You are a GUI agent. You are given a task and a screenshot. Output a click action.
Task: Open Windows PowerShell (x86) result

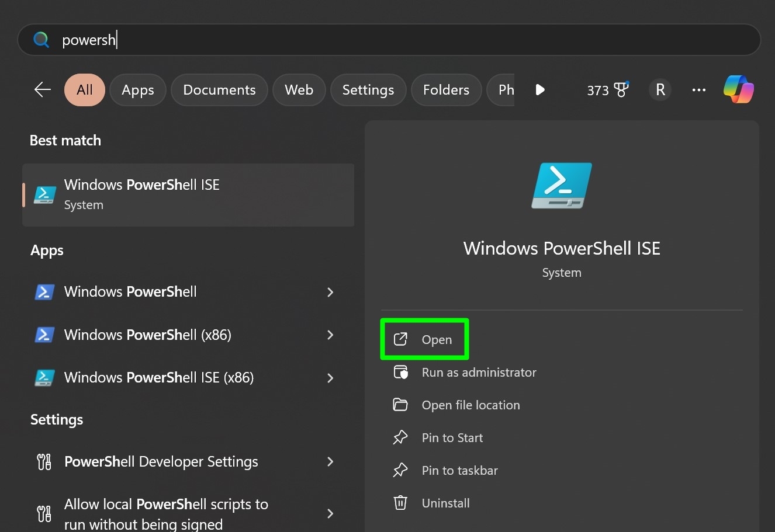(x=188, y=335)
